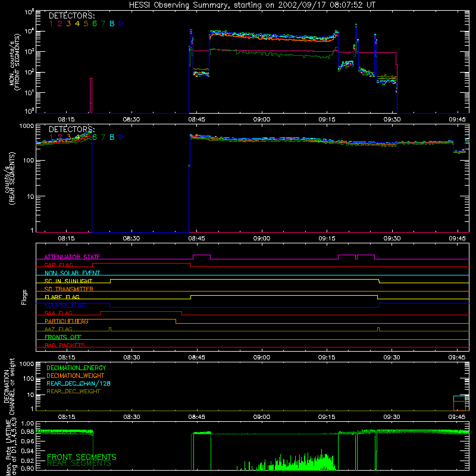
Task: Click the 0.92 livetime axis tick label
Action: click(27, 461)
